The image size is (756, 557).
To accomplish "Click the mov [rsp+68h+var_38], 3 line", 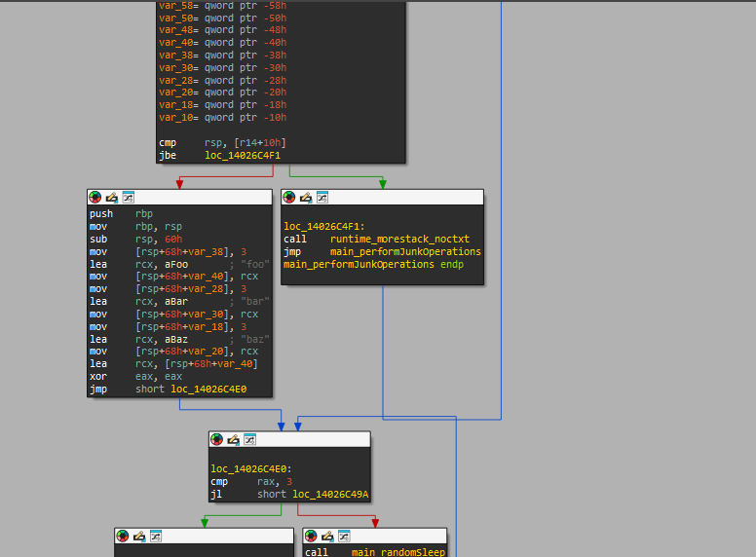I will (x=168, y=251).
